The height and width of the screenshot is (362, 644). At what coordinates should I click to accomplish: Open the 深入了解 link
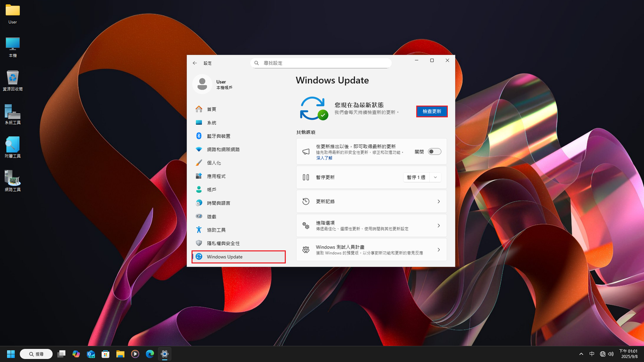[x=324, y=158]
